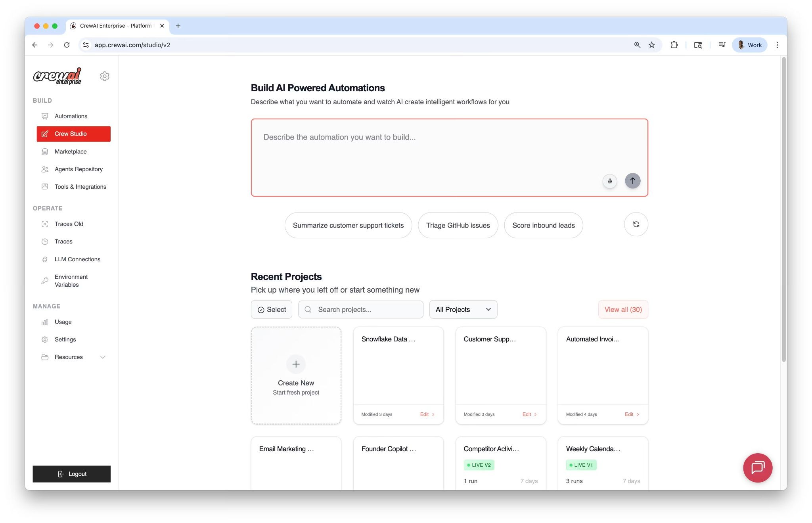Image resolution: width=812 pixels, height=523 pixels.
Task: Log out using the Logout button
Action: coord(72,474)
